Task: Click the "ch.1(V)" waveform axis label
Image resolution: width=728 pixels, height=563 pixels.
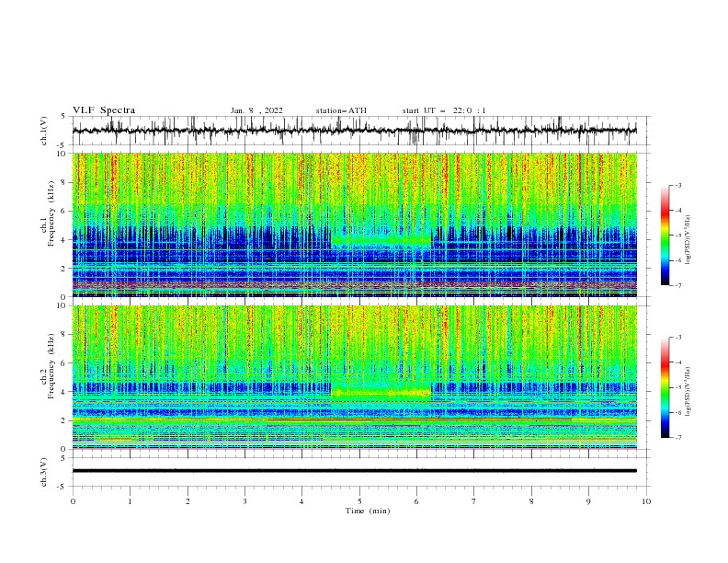Action: [x=44, y=131]
